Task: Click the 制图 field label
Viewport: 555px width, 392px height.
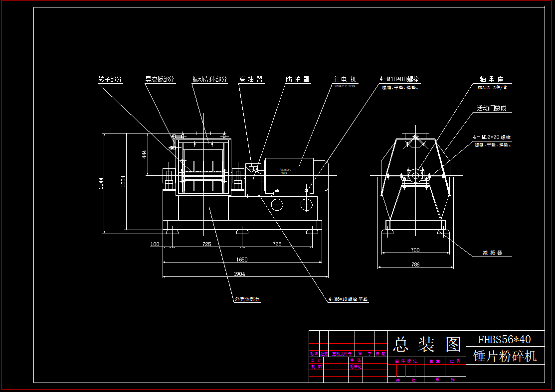Action: pos(316,367)
